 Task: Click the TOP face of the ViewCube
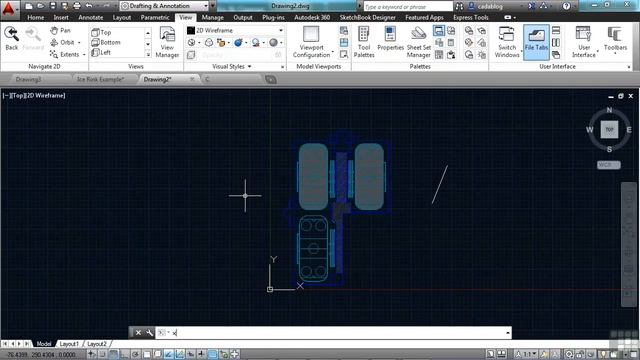pyautogui.click(x=609, y=129)
